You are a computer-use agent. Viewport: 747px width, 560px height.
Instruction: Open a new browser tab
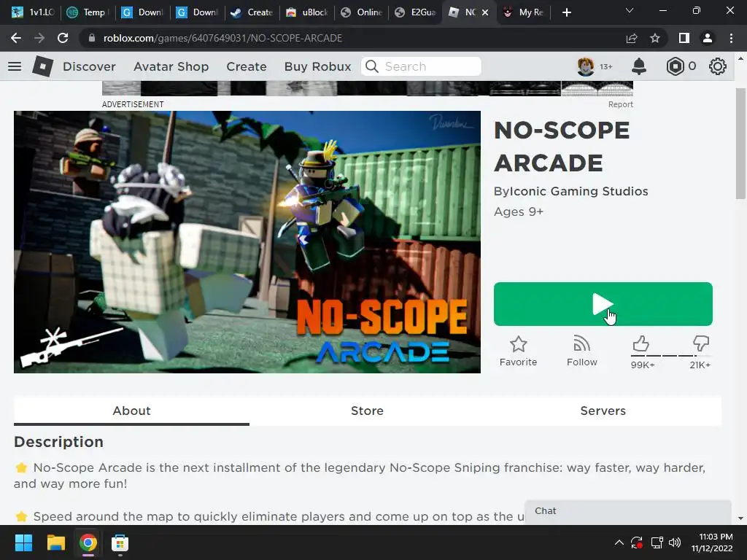566,12
